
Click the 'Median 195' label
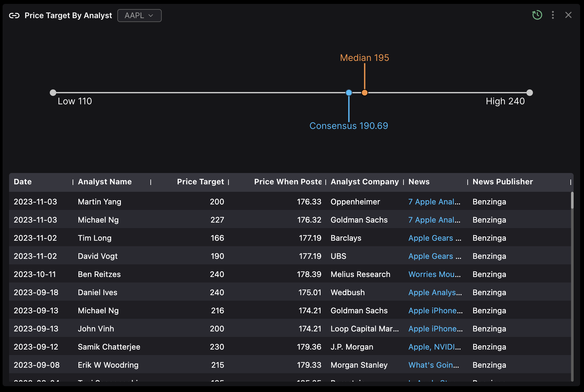[365, 58]
